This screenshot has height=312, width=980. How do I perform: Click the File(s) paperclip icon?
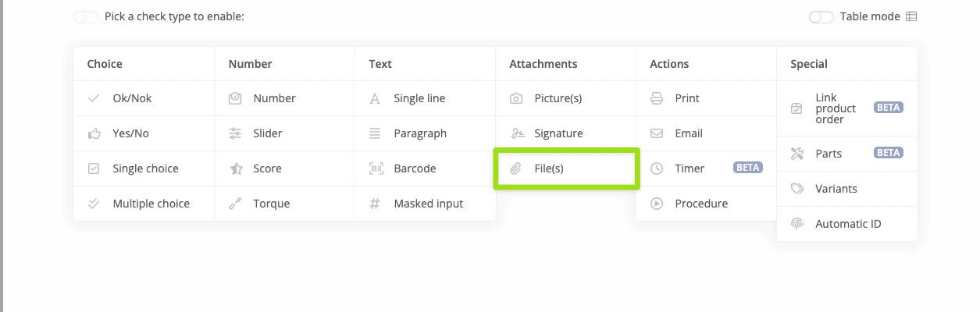(516, 168)
